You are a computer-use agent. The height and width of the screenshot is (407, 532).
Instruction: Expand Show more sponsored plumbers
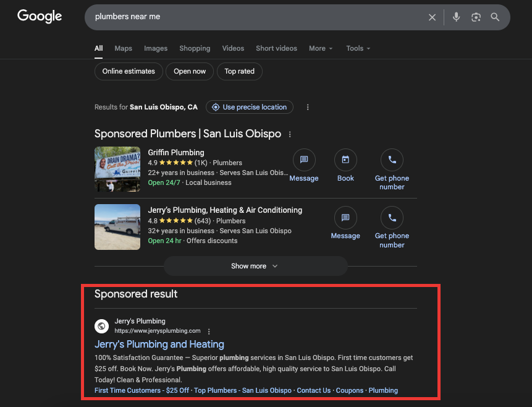255,266
